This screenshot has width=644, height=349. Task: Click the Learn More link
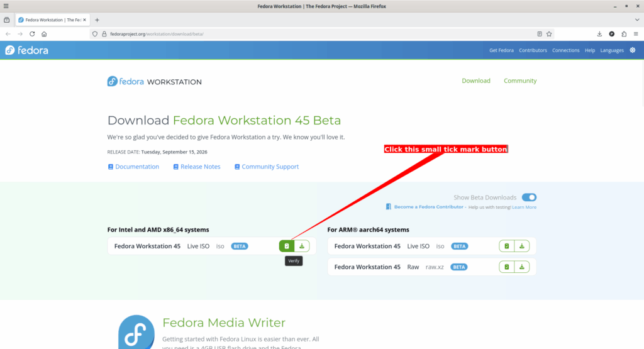(524, 208)
